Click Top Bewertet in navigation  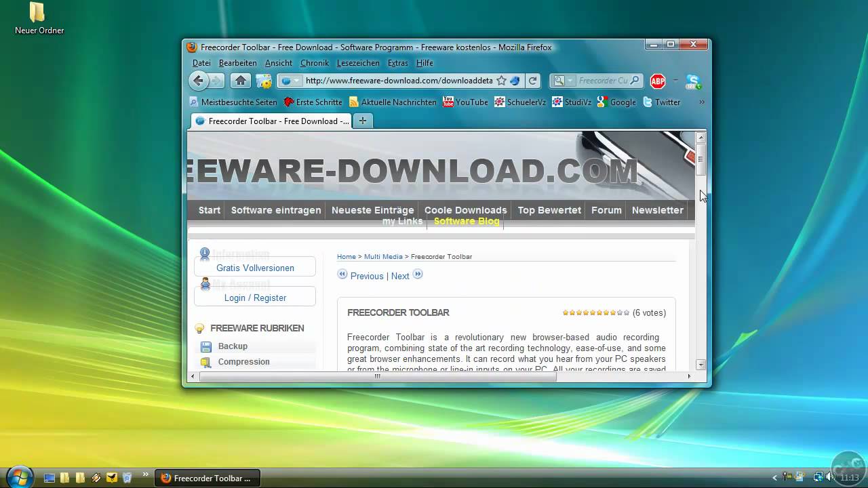549,210
